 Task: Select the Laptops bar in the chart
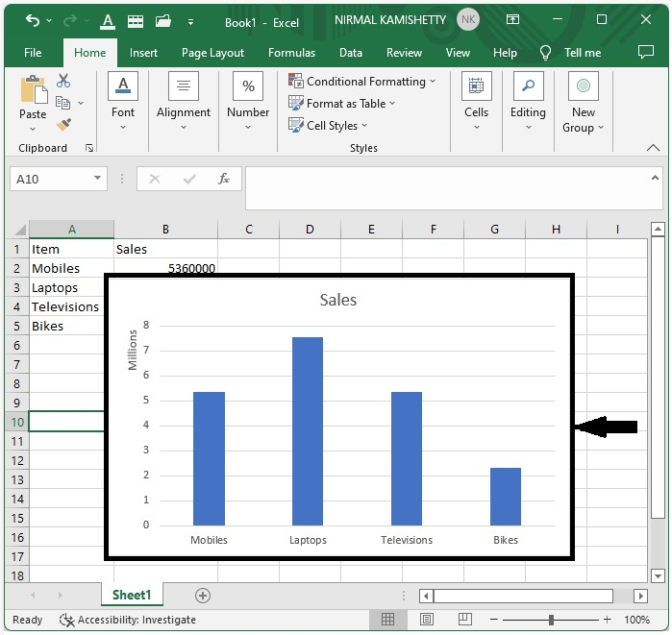tap(308, 430)
